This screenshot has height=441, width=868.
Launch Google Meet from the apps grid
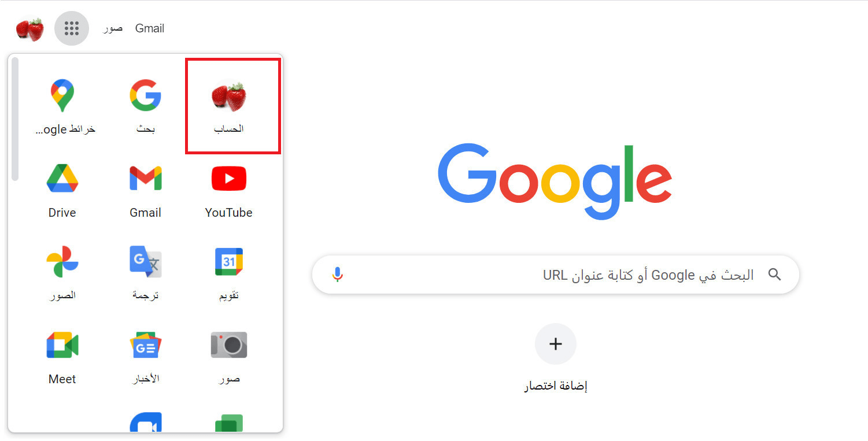(x=62, y=357)
